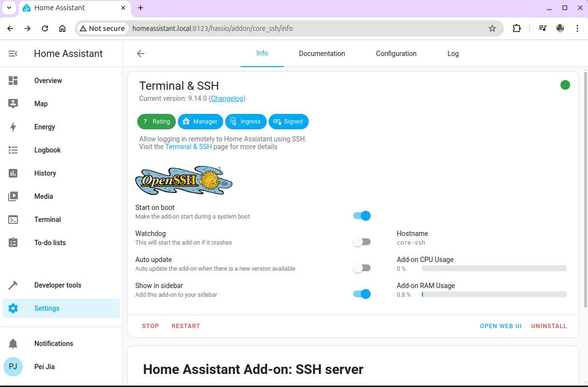588x387 pixels.
Task: Click the Add-on CPU Usage bar
Action: 494,268
